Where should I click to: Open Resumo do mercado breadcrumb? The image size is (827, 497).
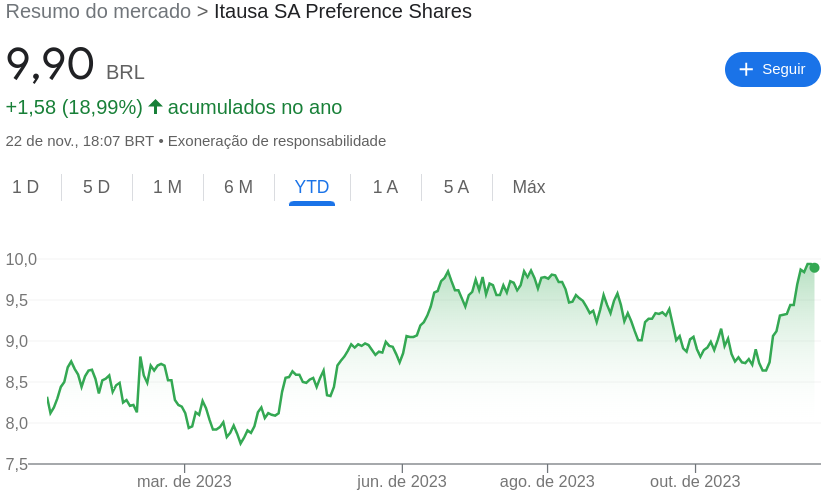pos(98,11)
